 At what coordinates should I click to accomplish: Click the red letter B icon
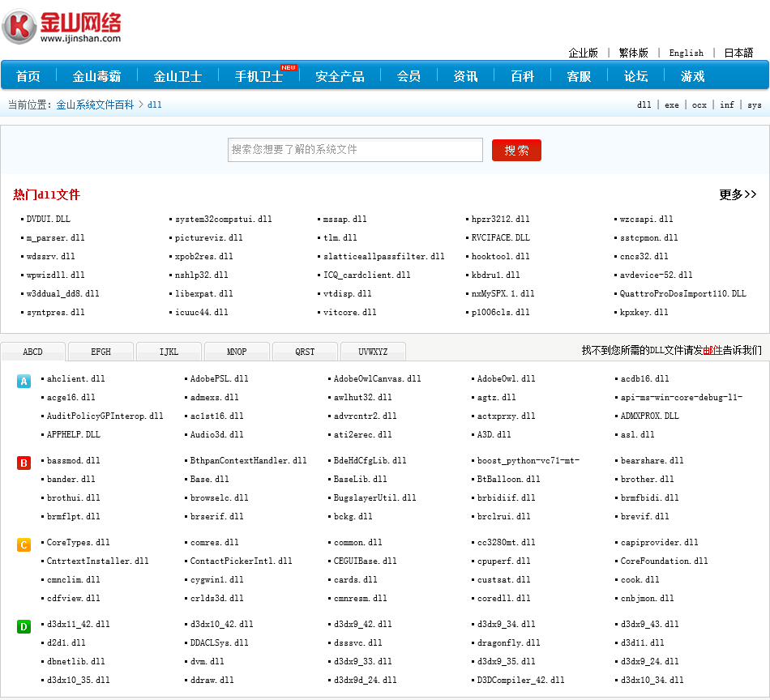point(24,463)
